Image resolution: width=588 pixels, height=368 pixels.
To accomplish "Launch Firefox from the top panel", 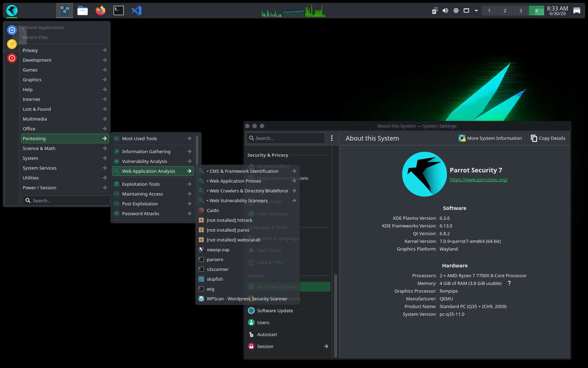I will click(x=100, y=11).
